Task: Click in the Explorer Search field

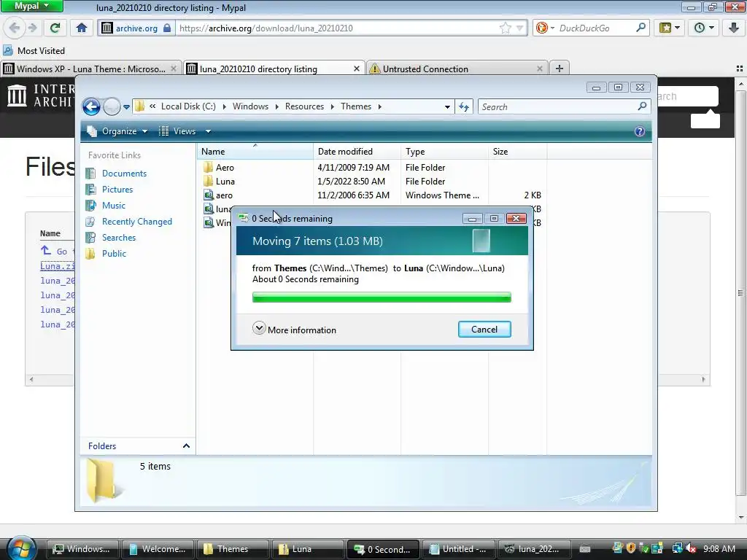Action: [557, 106]
